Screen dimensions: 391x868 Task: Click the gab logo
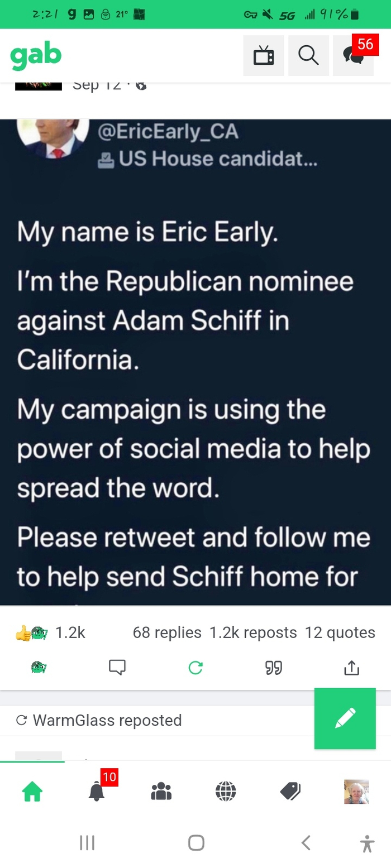pos(36,55)
